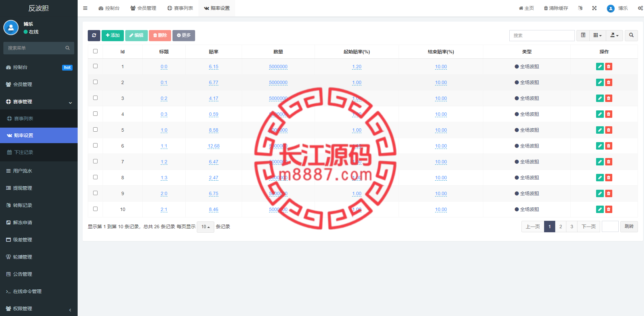This screenshot has width=644, height=316.
Task: Go to page 2 of the table
Action: click(561, 227)
